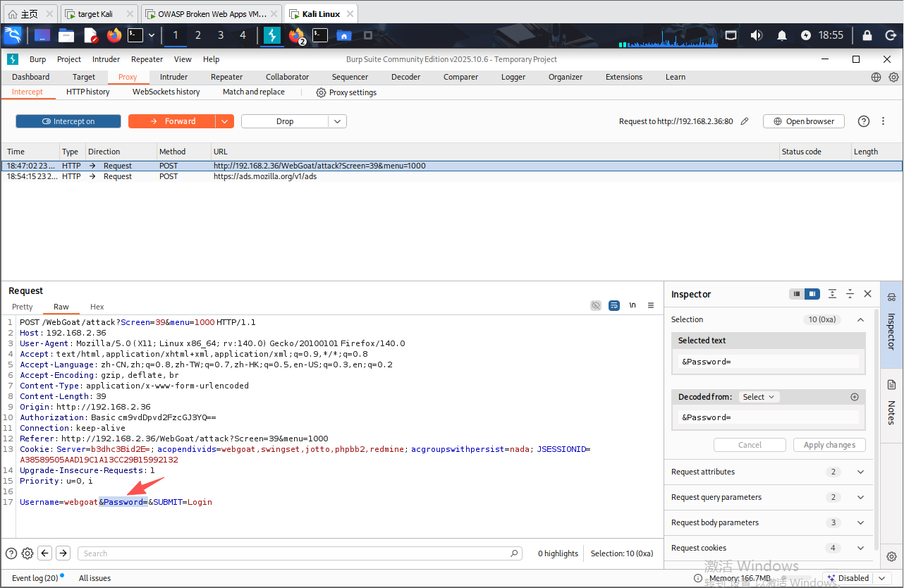Open the intercept help question mark icon
Viewport: 904px width, 588px height.
(864, 121)
